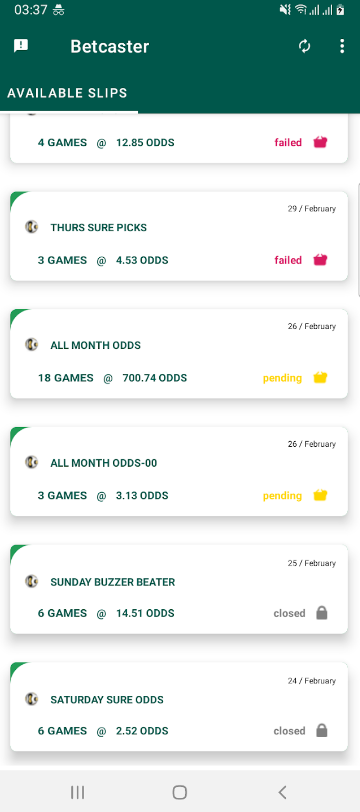Image resolution: width=360 pixels, height=812 pixels.
Task: Open ALL MONTH ODDS slip title
Action: click(95, 345)
